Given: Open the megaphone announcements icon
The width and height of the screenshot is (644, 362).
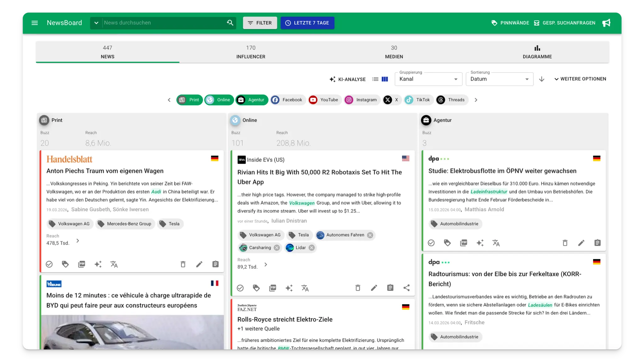Looking at the screenshot, I should click(x=606, y=23).
